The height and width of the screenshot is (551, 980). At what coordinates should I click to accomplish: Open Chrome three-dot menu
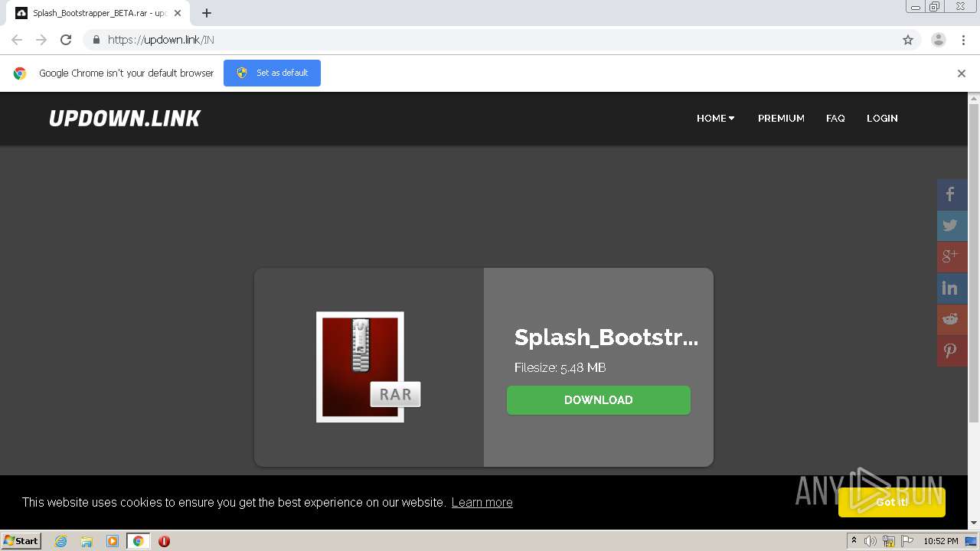coord(963,40)
